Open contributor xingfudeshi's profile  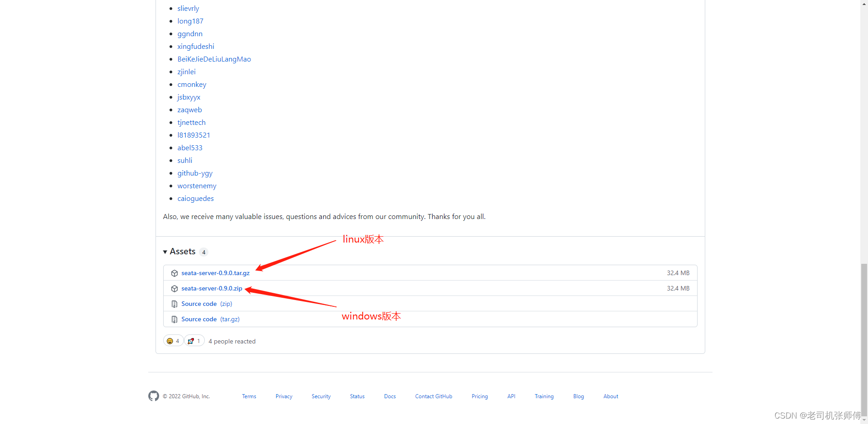pyautogui.click(x=196, y=46)
